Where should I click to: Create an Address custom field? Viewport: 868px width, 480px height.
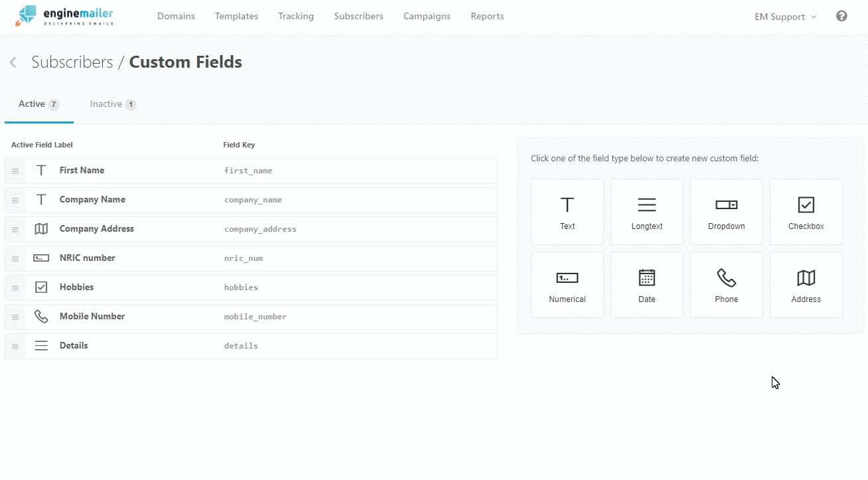[806, 285]
